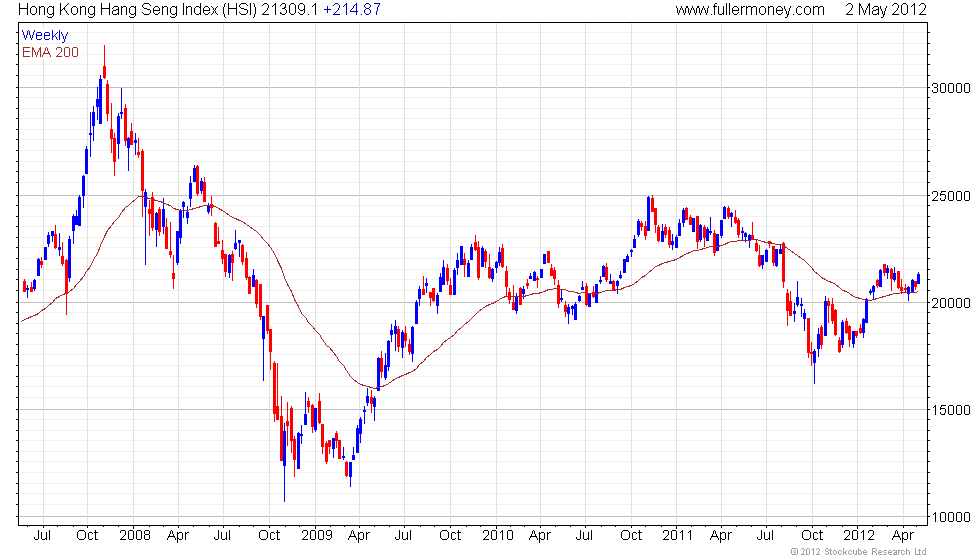Click the Apr label right after 2008
Screen dimensions: 980x560
click(178, 536)
